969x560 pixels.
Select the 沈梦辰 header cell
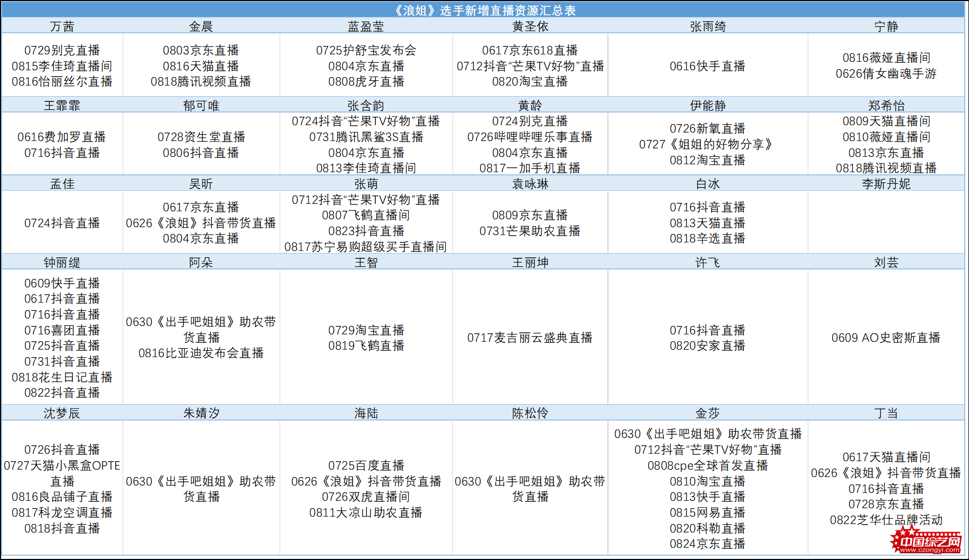coord(62,413)
